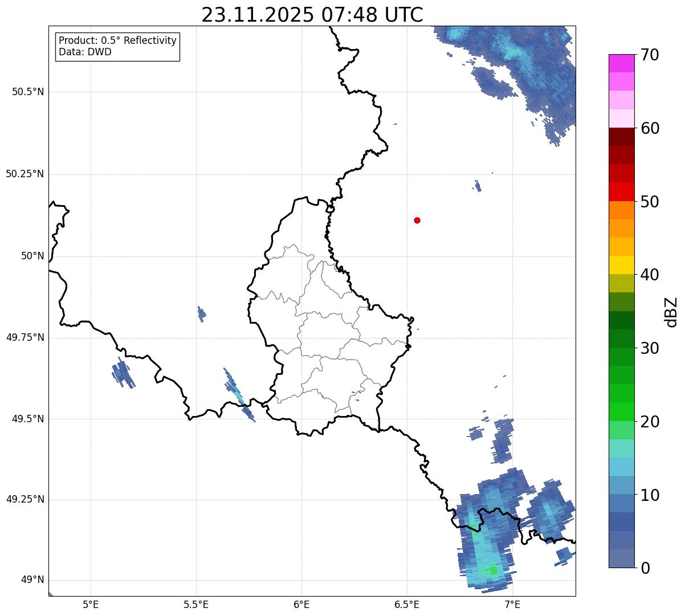Click the red location marker dot
685x616 pixels.
click(417, 220)
